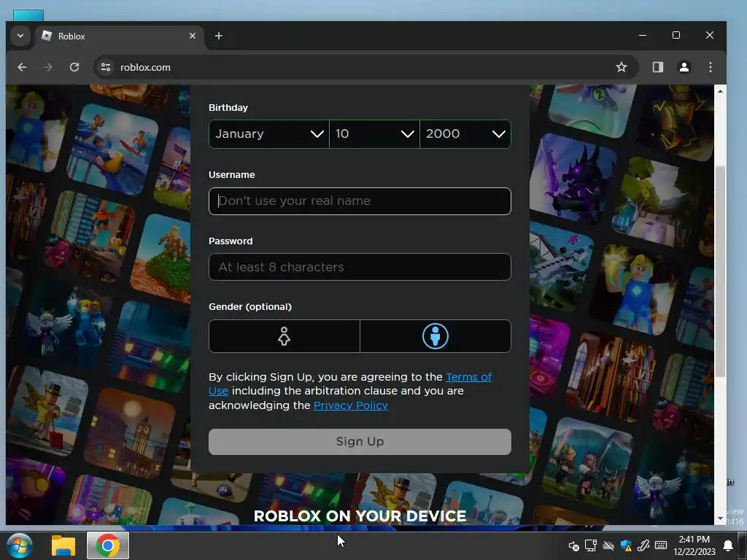The height and width of the screenshot is (560, 747).
Task: Select the female gender icon
Action: tap(284, 336)
